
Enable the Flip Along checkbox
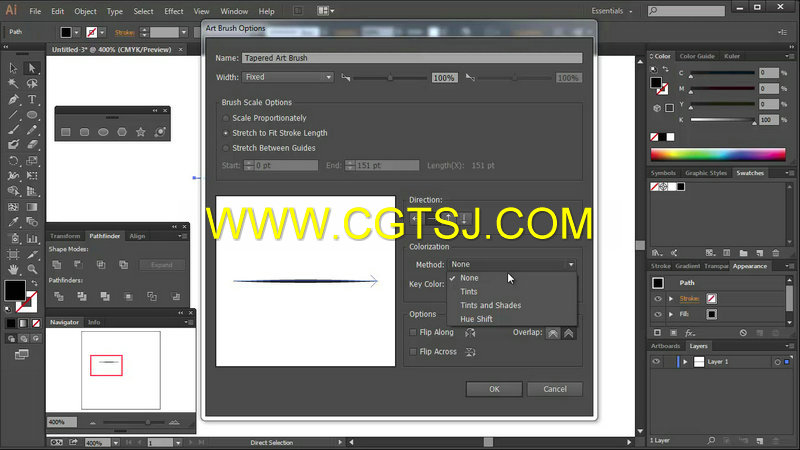pyautogui.click(x=413, y=332)
